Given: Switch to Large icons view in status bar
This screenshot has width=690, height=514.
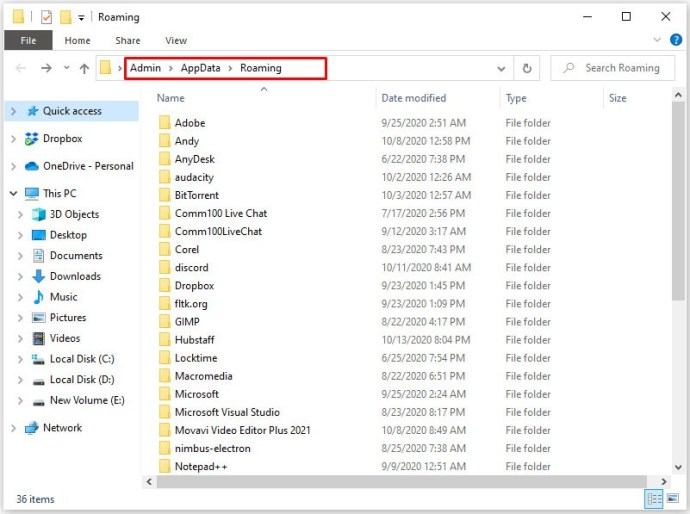Looking at the screenshot, I should coord(672,498).
